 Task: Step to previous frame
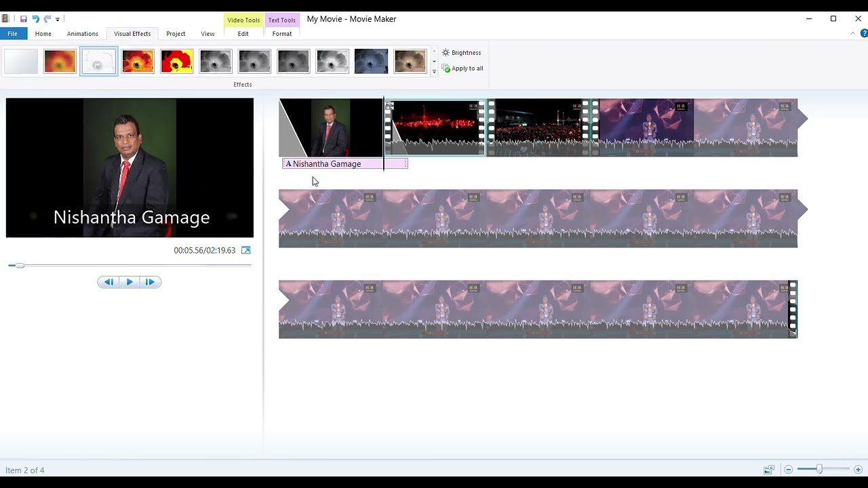[x=108, y=282]
